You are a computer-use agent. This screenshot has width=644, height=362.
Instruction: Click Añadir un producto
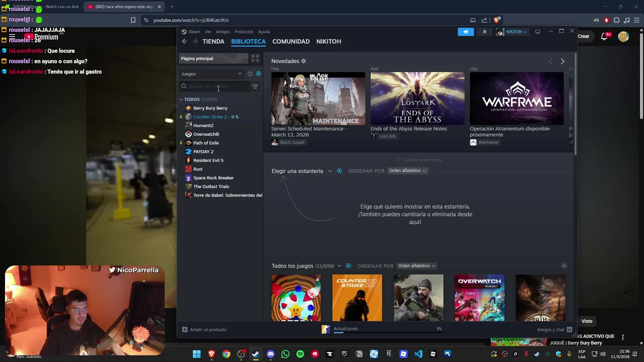[204, 330]
